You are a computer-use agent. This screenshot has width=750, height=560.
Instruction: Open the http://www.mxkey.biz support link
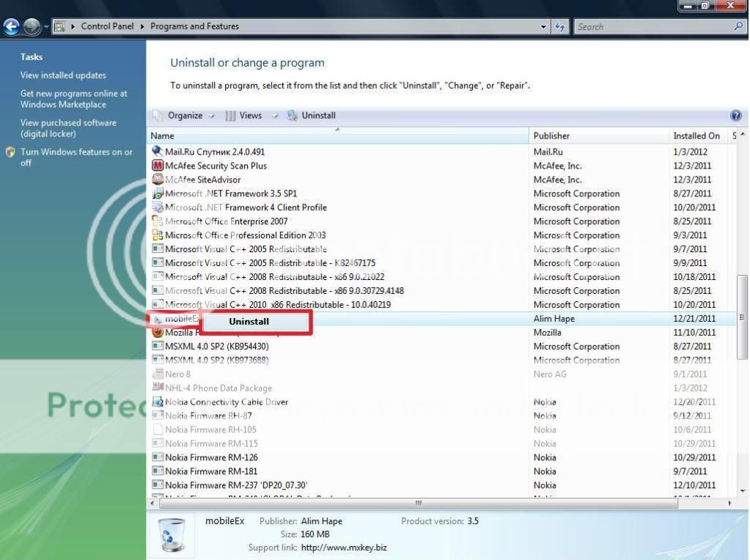pos(343,548)
